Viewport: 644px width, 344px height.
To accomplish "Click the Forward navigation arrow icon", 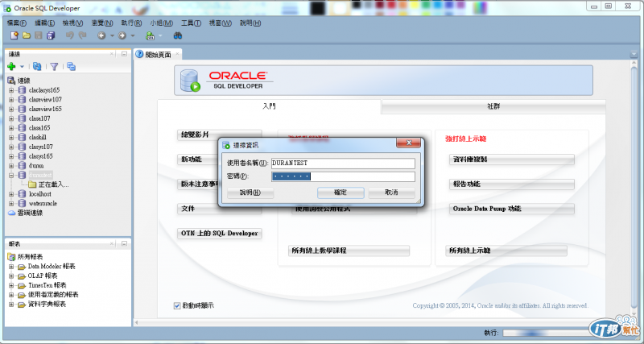I will (x=122, y=35).
